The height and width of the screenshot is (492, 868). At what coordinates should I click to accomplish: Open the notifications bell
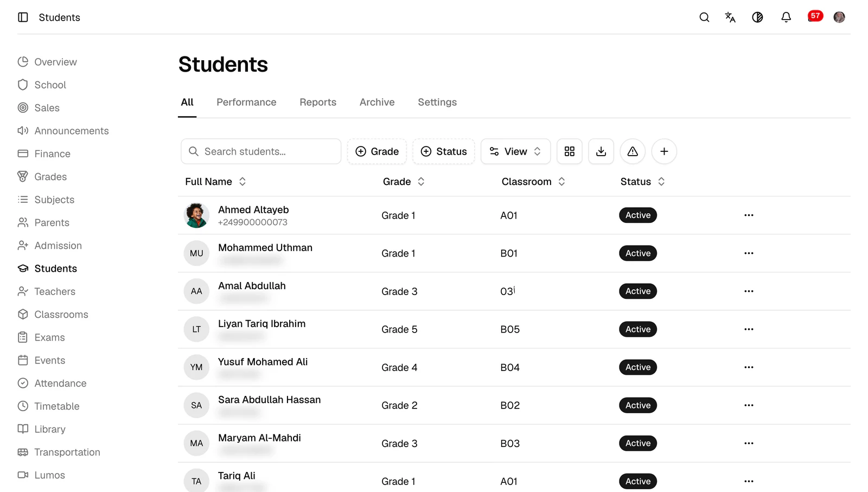(x=786, y=17)
